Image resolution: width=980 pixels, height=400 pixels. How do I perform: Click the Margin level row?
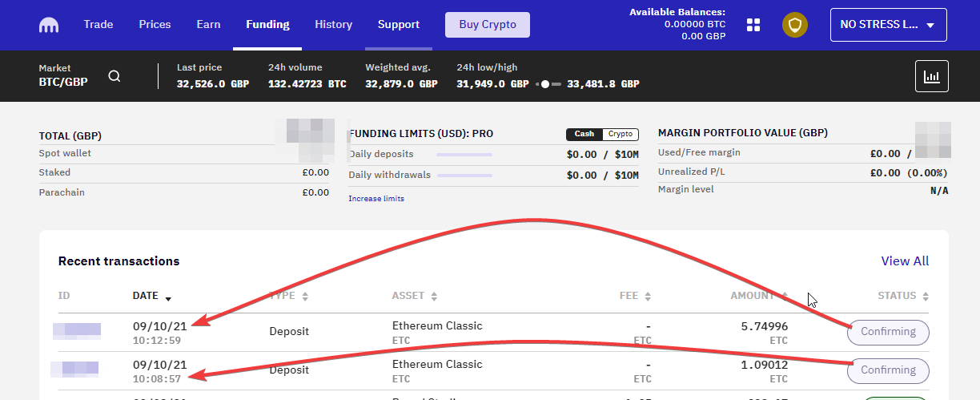point(803,190)
